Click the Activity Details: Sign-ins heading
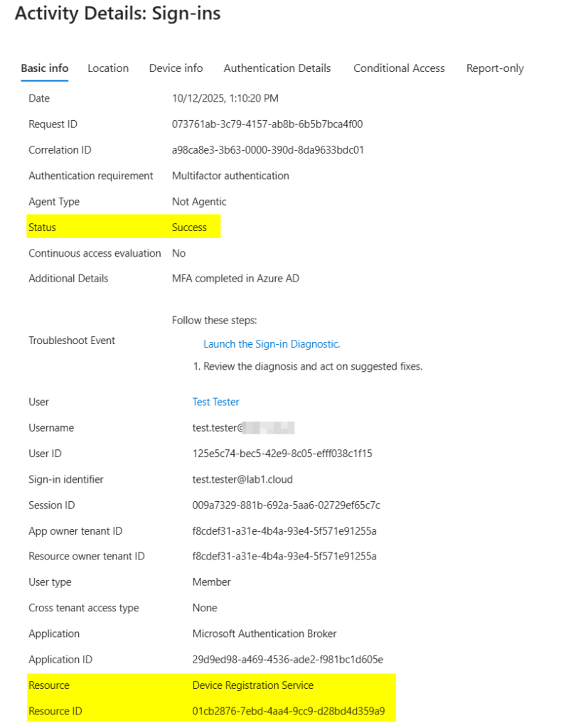Image resolution: width=588 pixels, height=728 pixels. 117,14
